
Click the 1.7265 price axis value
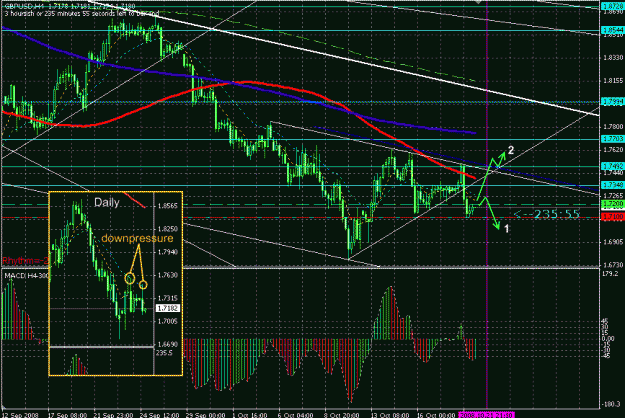(613, 196)
